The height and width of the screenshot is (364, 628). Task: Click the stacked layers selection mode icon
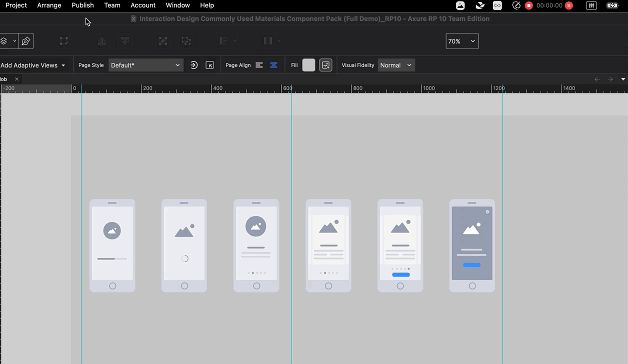[x=3, y=41]
